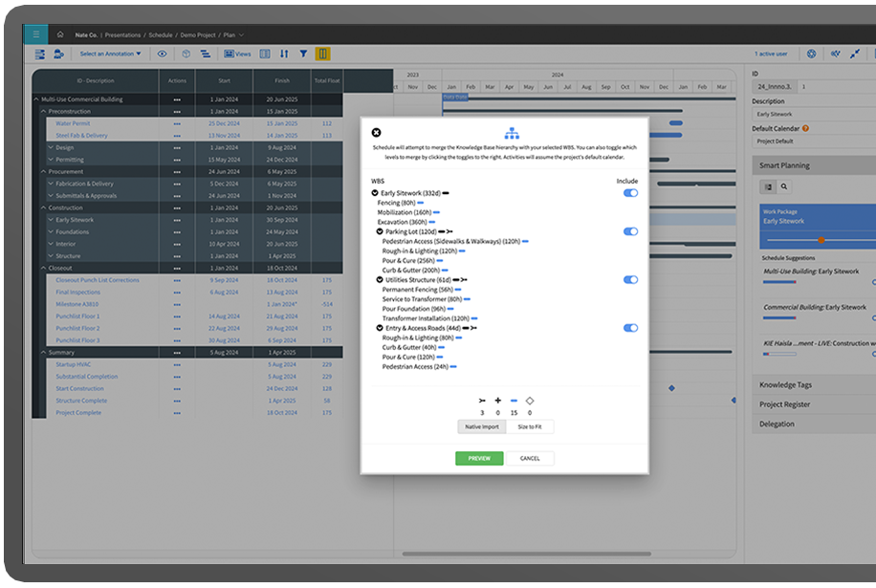
Task: Click the help icon beside Default Calendar
Action: (805, 128)
